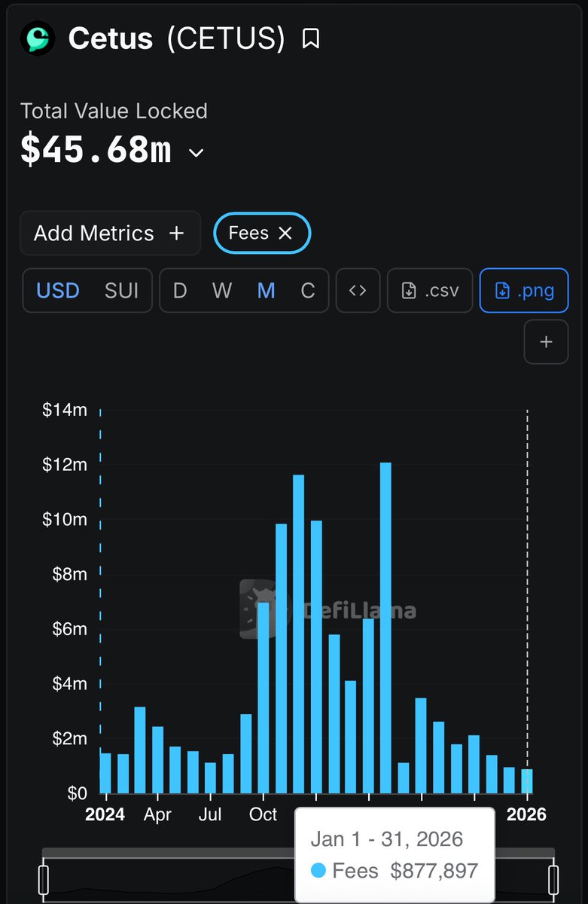Click the tallest bar near $12m
588x904 pixels.
pyautogui.click(x=386, y=628)
